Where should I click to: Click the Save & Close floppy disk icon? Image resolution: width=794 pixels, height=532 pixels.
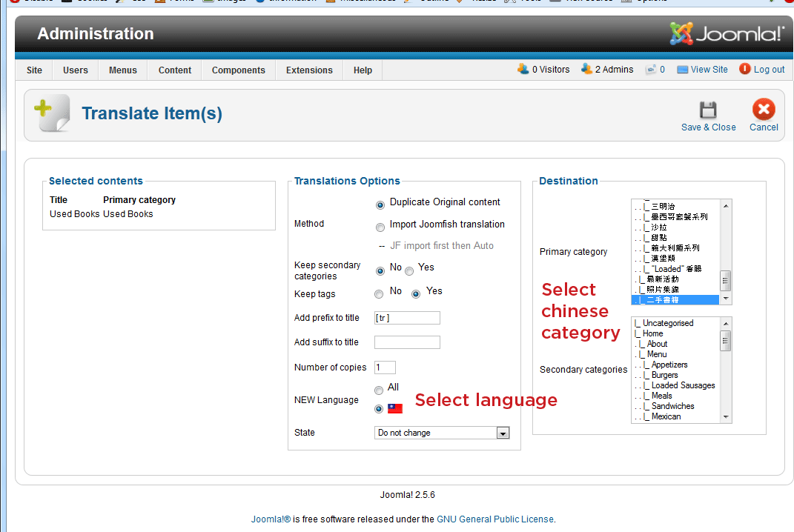pos(708,110)
